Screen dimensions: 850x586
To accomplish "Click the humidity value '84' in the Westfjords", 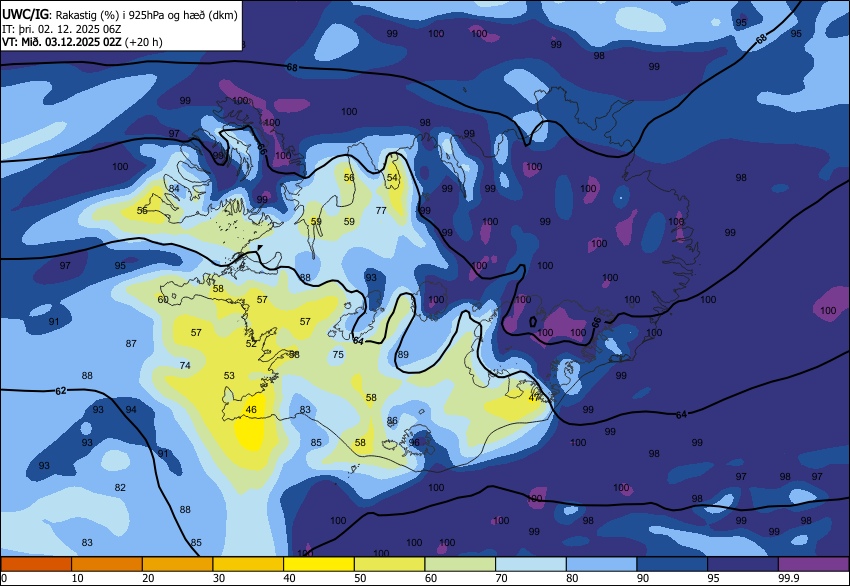I will (174, 189).
